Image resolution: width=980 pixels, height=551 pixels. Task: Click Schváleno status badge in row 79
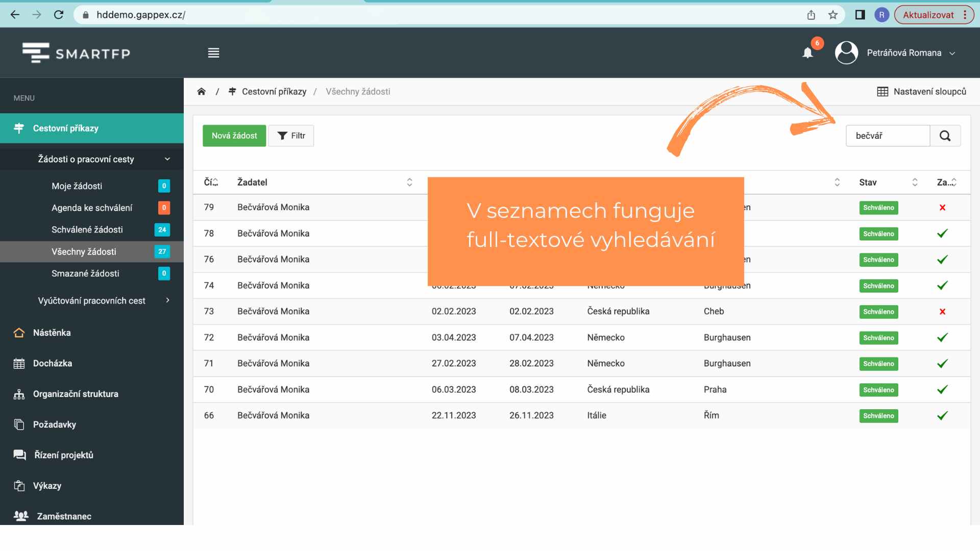click(x=878, y=208)
